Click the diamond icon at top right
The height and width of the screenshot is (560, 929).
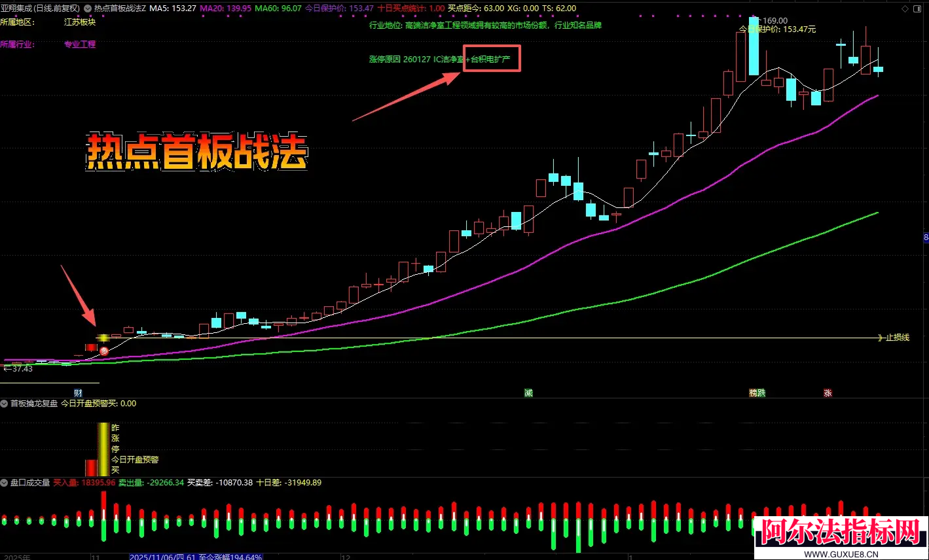click(x=905, y=9)
